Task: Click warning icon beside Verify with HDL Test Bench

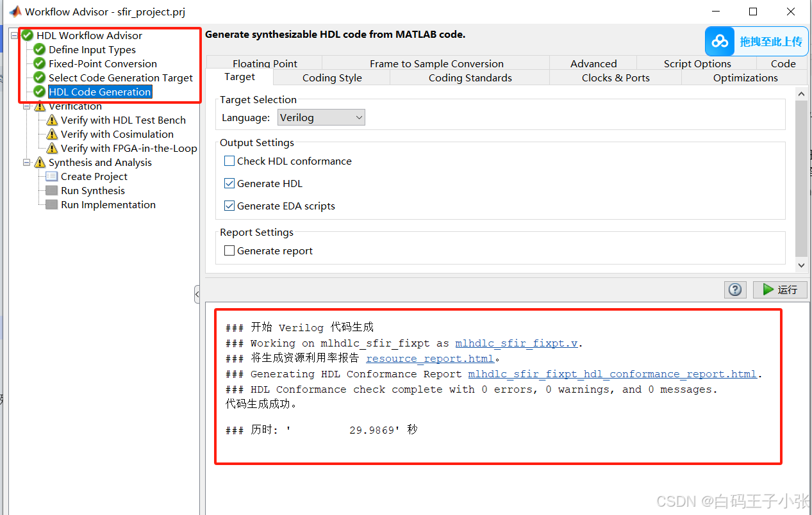Action: (x=52, y=120)
